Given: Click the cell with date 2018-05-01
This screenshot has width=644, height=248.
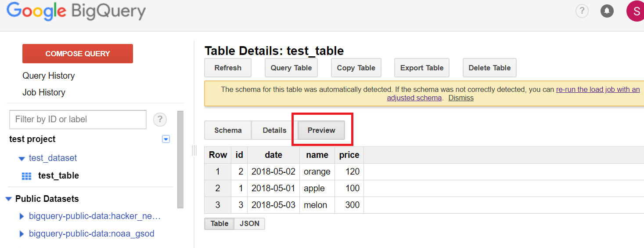Looking at the screenshot, I should (x=273, y=188).
